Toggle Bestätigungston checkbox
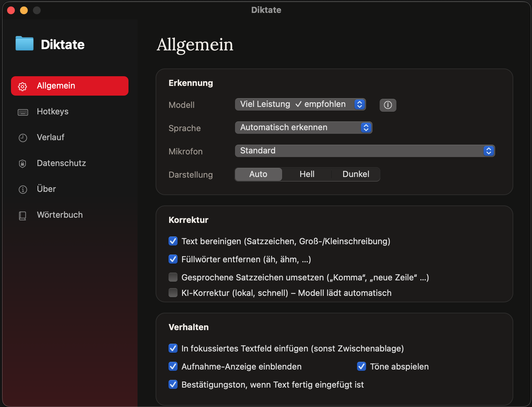Screen dimensions: 532x407 click(x=173, y=384)
